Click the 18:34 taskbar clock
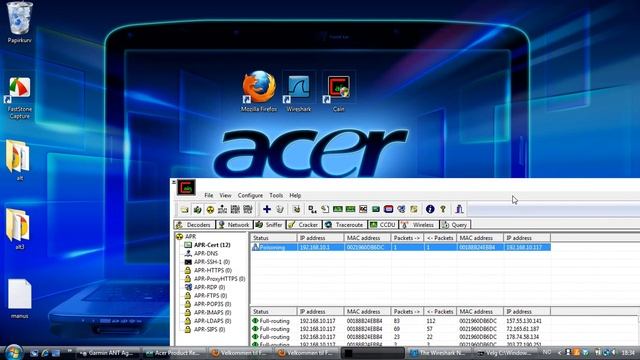The image size is (640, 360). [x=628, y=353]
